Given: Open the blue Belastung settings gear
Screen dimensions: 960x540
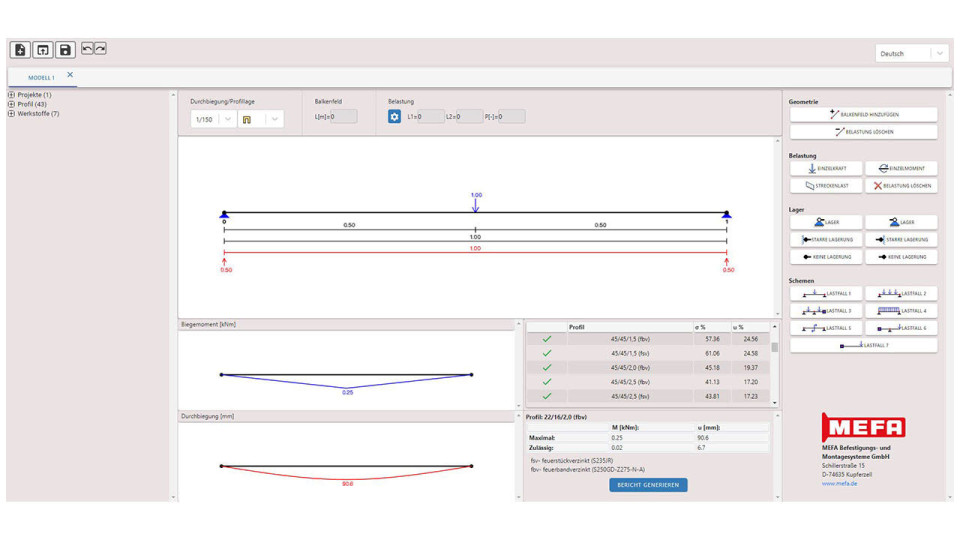Looking at the screenshot, I should (x=394, y=117).
